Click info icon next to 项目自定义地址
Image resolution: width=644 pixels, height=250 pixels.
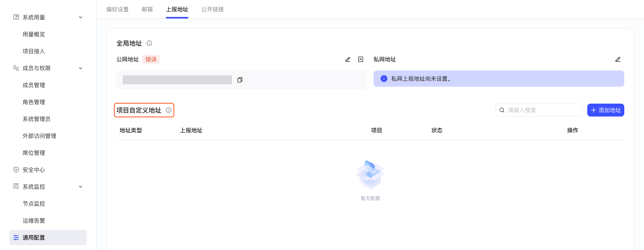click(x=169, y=110)
